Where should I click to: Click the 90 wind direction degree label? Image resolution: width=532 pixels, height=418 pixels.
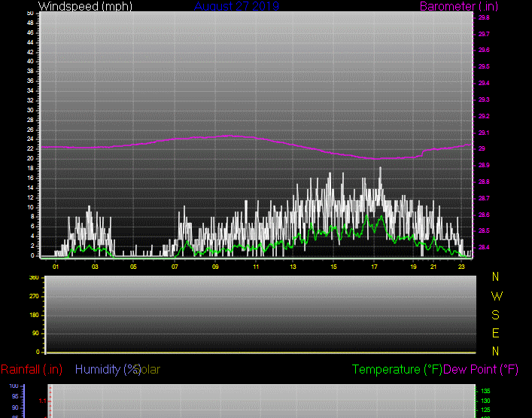click(x=35, y=334)
